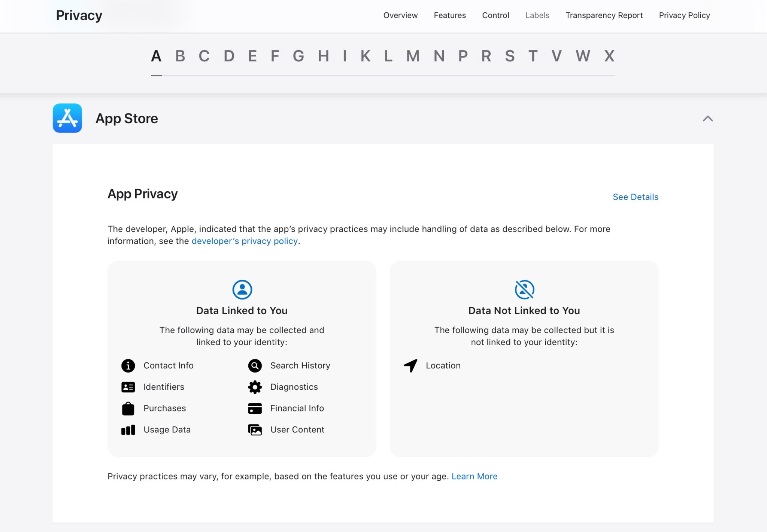This screenshot has width=767, height=532.
Task: Click the Data Not Linked to You icon
Action: 524,289
